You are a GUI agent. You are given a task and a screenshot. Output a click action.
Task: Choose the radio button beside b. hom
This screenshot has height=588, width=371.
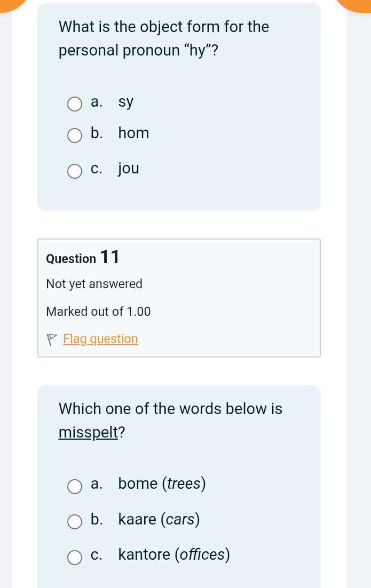coord(75,136)
